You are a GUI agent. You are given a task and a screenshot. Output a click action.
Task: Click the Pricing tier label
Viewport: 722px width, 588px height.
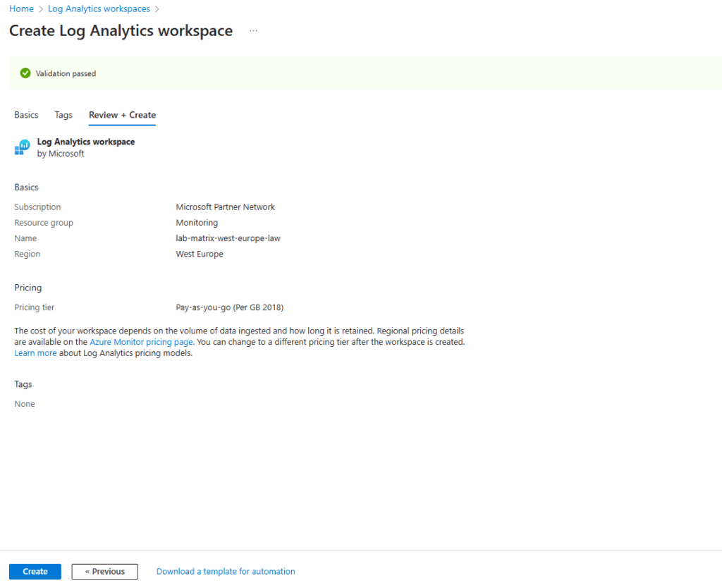coord(34,307)
